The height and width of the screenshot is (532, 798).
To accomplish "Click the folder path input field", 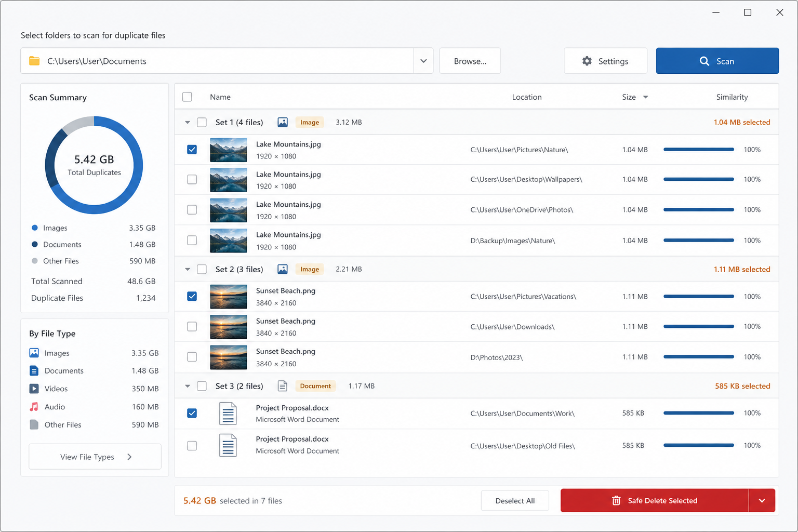I will pyautogui.click(x=217, y=61).
